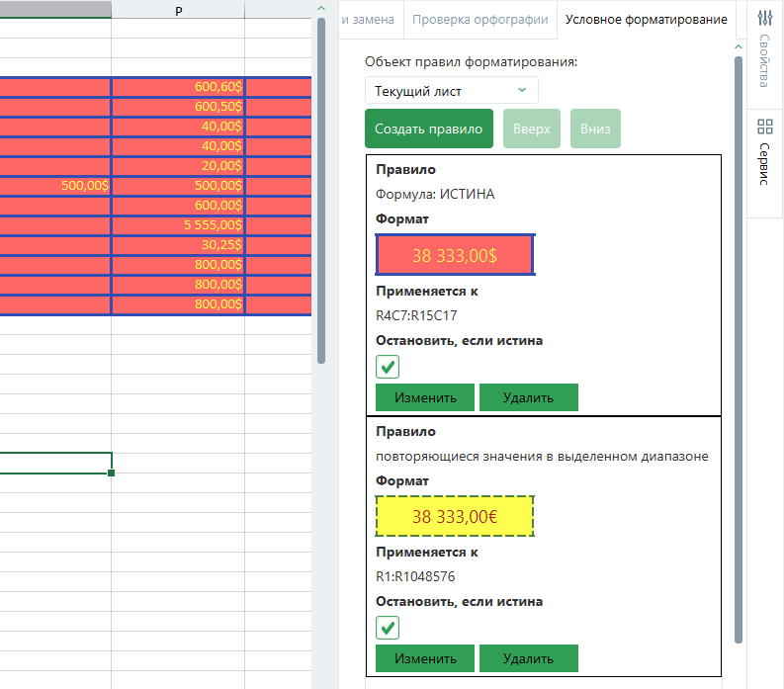Click the red 38 333,00$ format preview
The image size is (784, 689).
pos(455,255)
